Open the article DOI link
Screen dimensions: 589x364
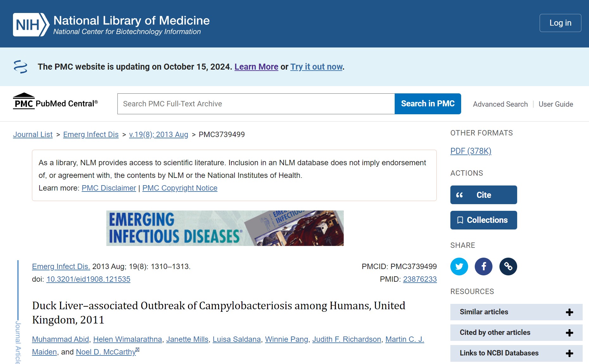point(88,279)
